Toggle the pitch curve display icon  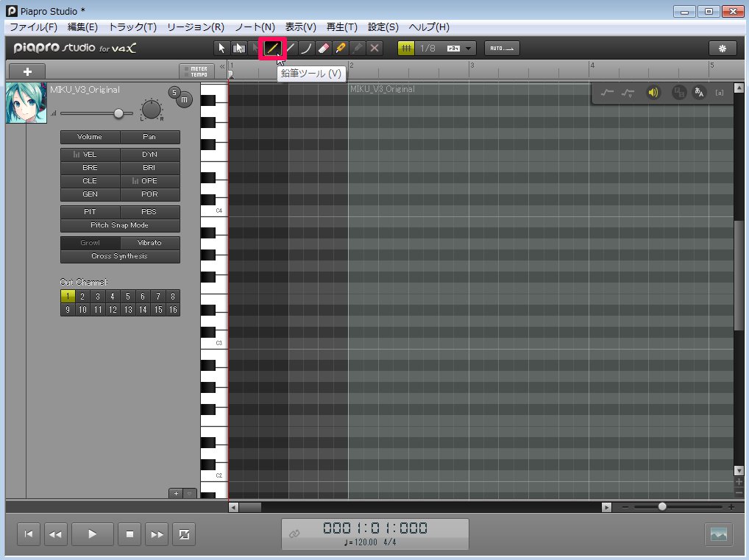pyautogui.click(x=607, y=92)
